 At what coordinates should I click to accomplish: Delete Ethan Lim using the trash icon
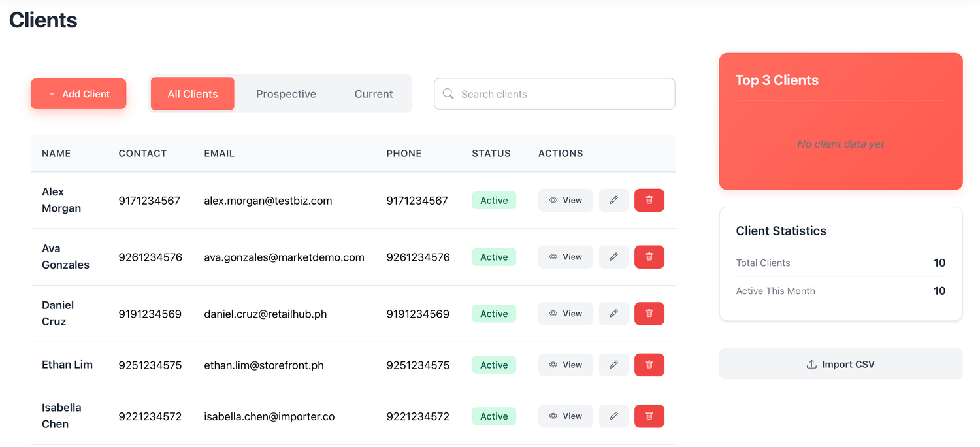click(x=649, y=365)
